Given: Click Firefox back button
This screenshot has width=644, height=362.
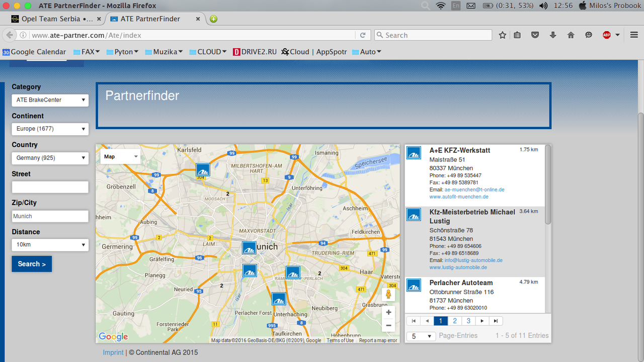Looking at the screenshot, I should [x=9, y=35].
